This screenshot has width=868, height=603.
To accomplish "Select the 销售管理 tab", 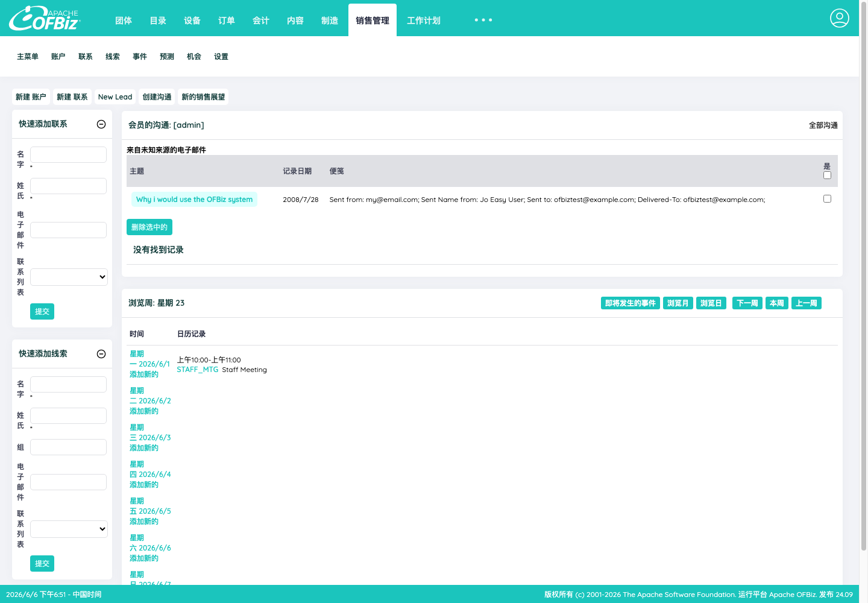I will click(373, 21).
